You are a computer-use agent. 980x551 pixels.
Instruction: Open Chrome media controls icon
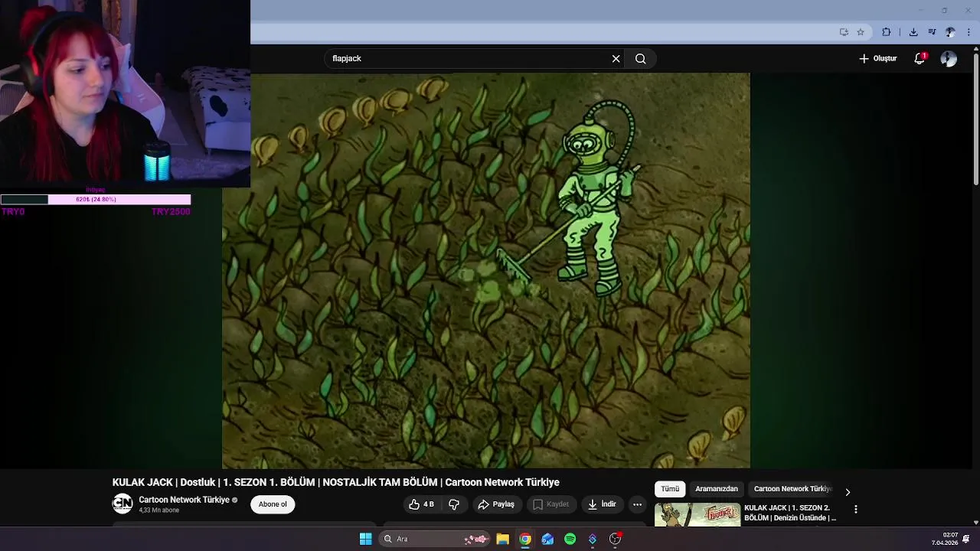click(932, 32)
